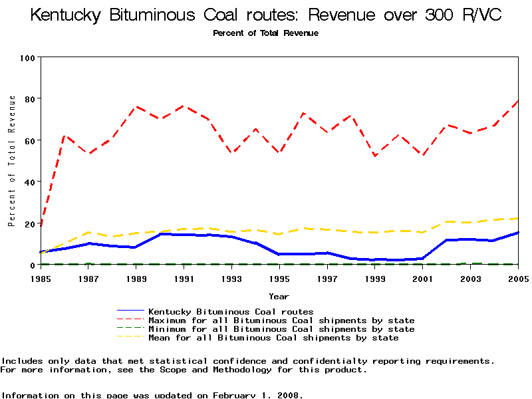The image size is (532, 399).
Task: Select the rotated vertical y-axis label
Action: click(11, 161)
